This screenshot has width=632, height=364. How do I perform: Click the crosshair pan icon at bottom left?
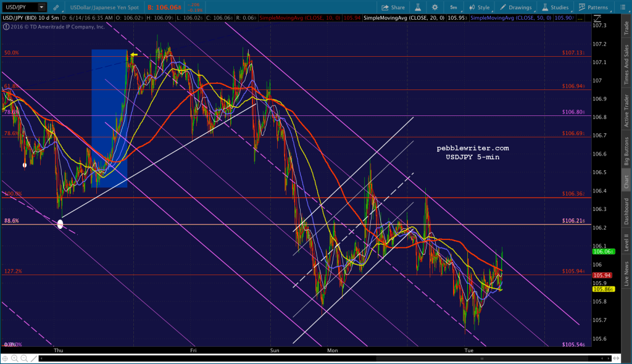(x=5, y=358)
